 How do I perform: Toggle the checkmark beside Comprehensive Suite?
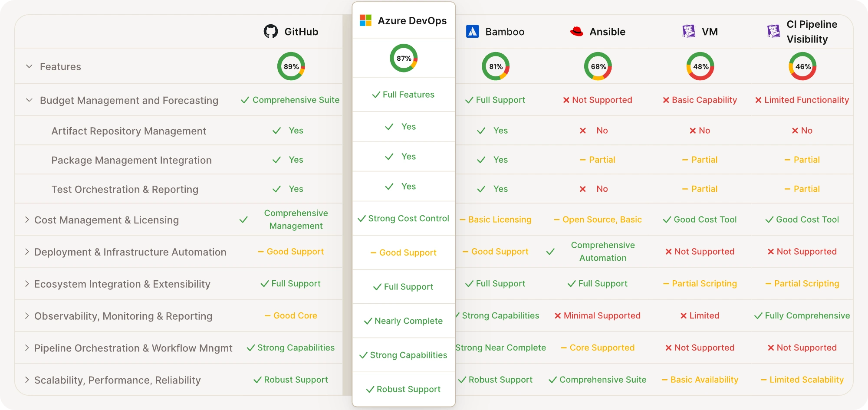[x=244, y=100]
